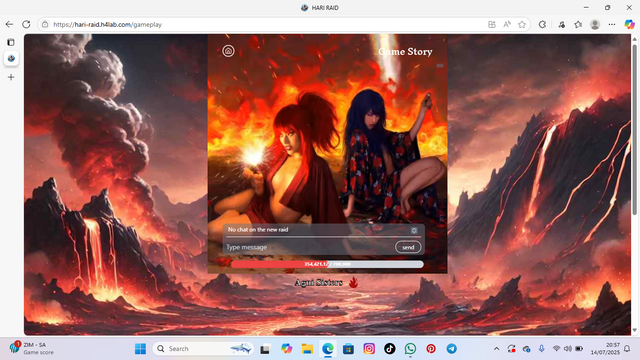This screenshot has width=640, height=360.
Task: Add a new tab with plus
Action: [x=11, y=77]
